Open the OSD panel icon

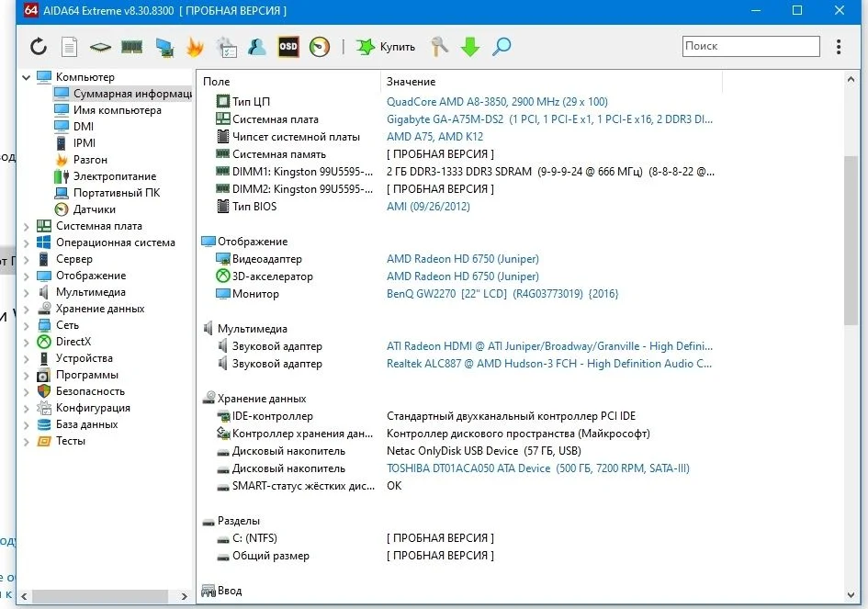pos(288,47)
